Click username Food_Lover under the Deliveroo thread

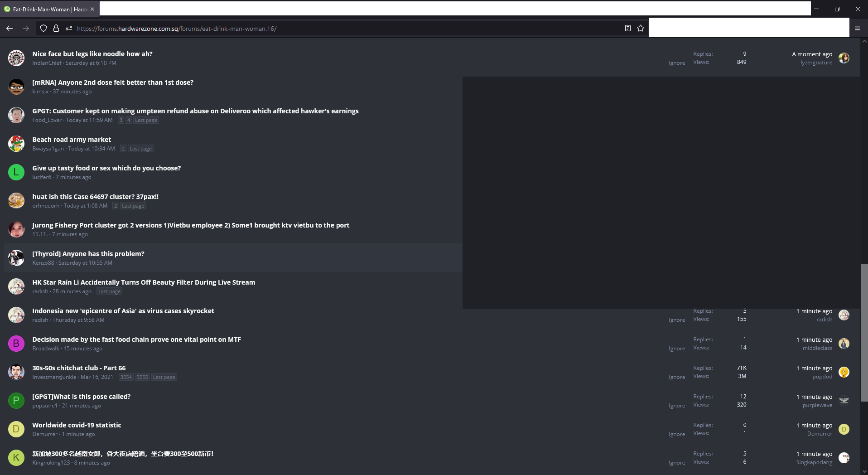[47, 120]
